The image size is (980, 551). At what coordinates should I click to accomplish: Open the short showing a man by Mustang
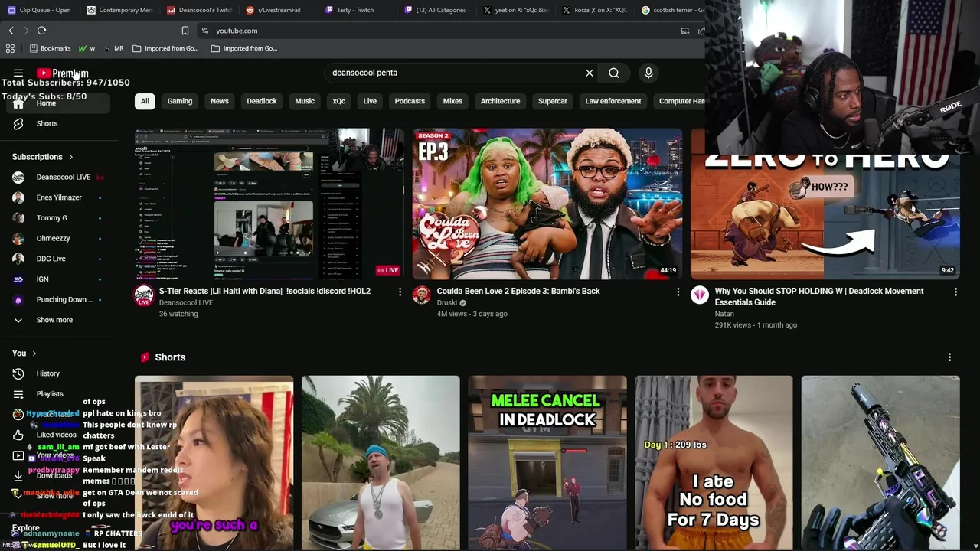381,462
